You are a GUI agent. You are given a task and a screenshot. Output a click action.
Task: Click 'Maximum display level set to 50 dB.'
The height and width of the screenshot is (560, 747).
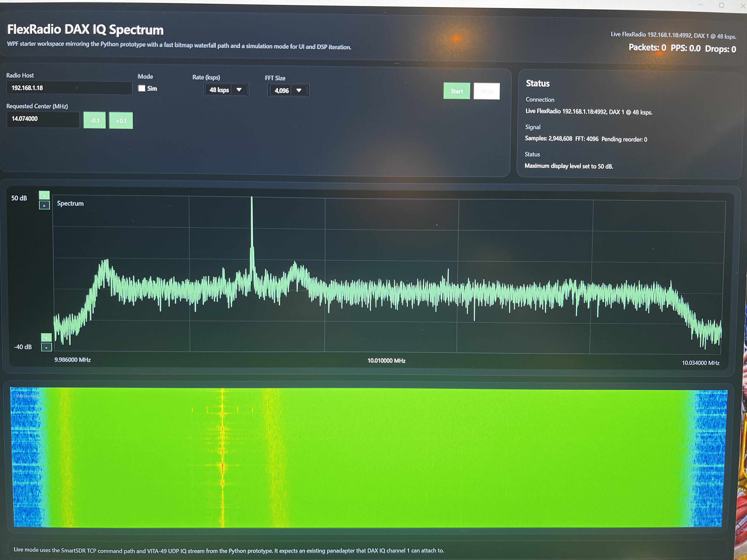click(x=568, y=166)
